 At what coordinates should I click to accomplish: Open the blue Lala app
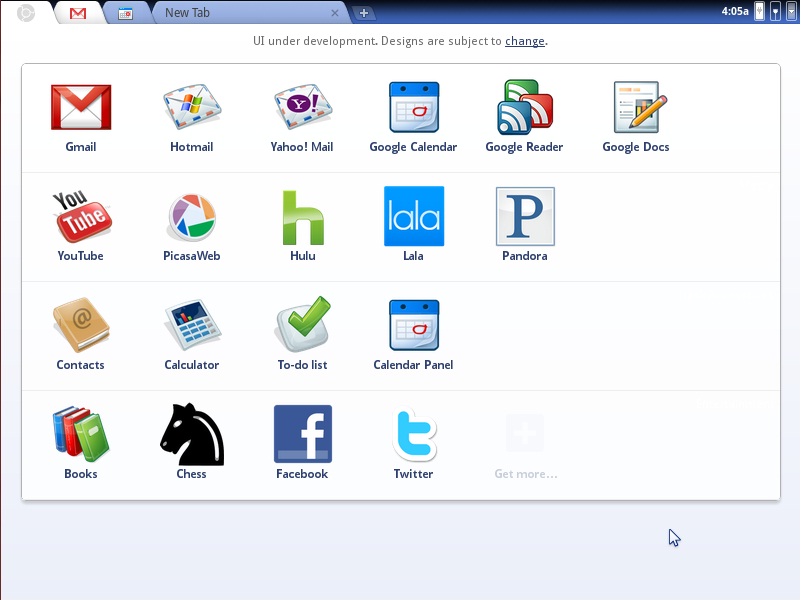coord(414,216)
